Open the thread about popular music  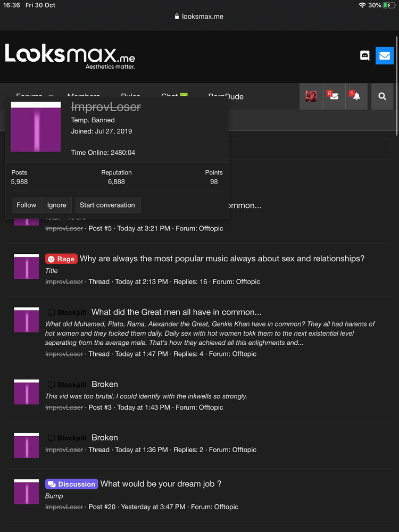(222, 259)
